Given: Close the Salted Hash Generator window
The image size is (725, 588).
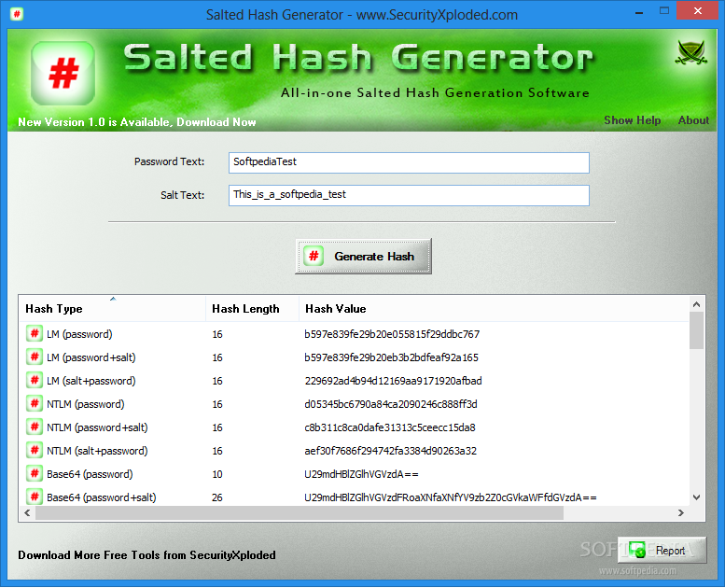Looking at the screenshot, I should point(698,10).
